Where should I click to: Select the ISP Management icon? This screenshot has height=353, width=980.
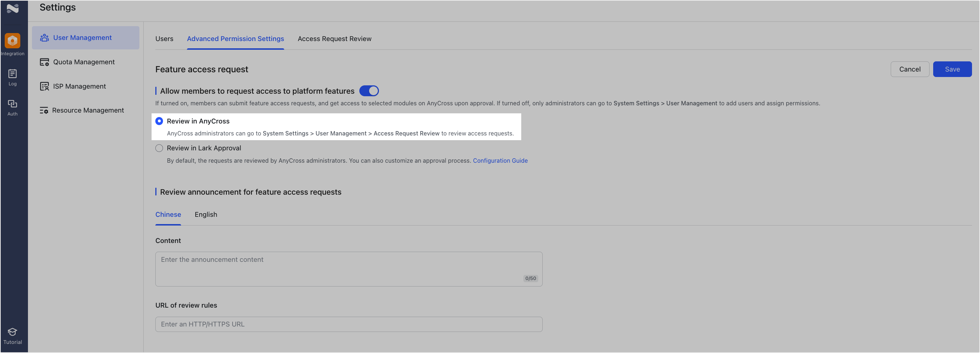tap(45, 86)
